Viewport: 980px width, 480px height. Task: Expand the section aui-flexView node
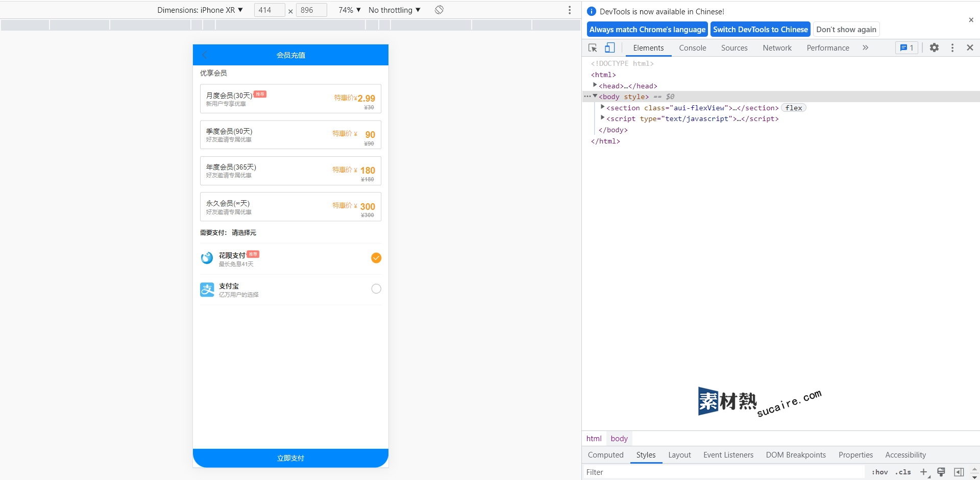(x=602, y=107)
